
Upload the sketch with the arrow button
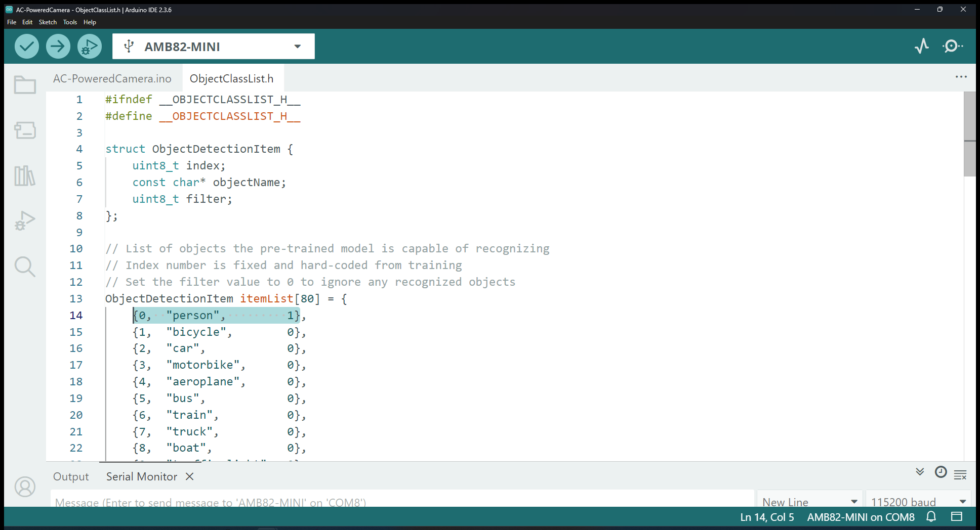click(58, 47)
